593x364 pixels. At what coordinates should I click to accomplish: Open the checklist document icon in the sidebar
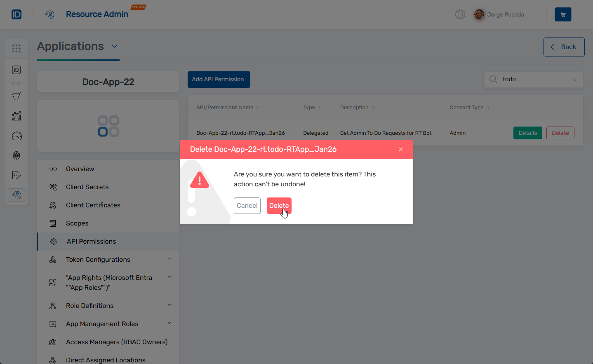16,175
